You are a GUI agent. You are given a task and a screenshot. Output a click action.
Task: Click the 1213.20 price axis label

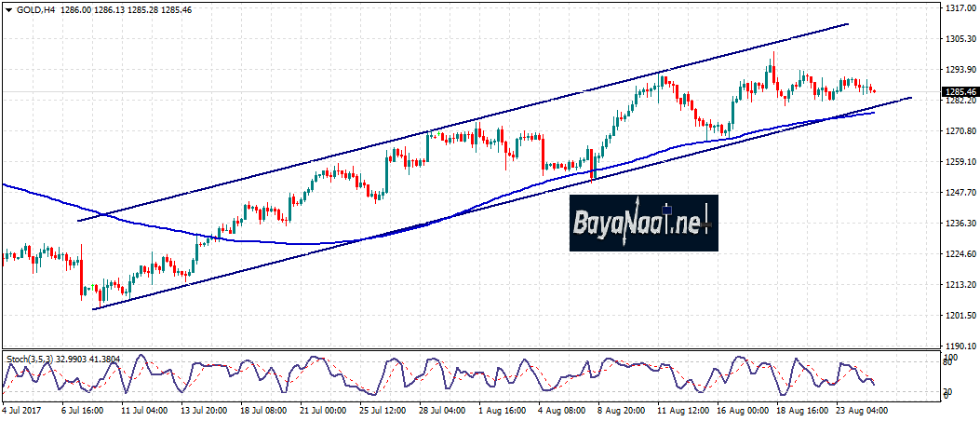(960, 285)
